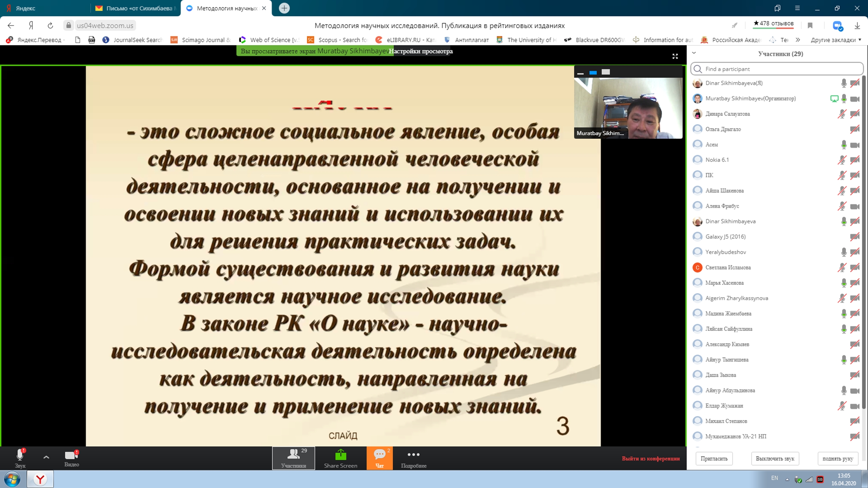Click the Participants icon in toolbar
Screen dimensions: 868x488
[x=293, y=455]
